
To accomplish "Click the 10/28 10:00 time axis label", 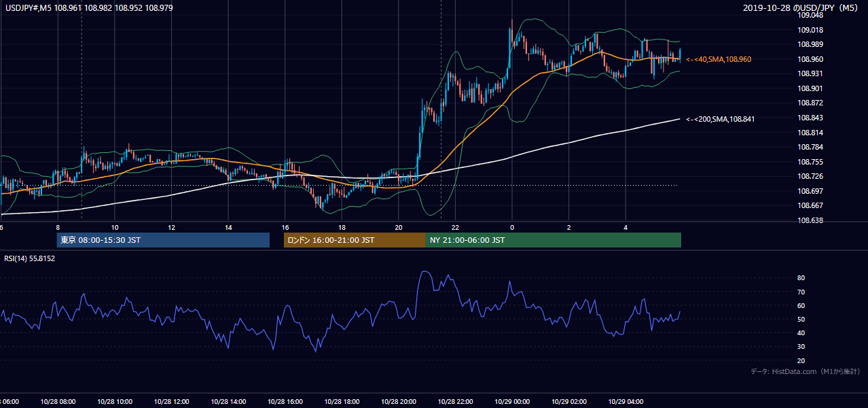I will click(x=114, y=402).
